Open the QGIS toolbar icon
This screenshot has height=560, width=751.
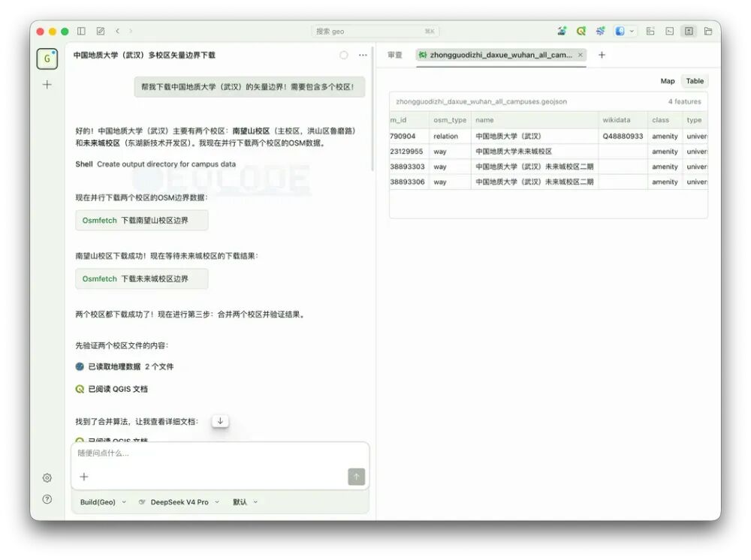[581, 31]
